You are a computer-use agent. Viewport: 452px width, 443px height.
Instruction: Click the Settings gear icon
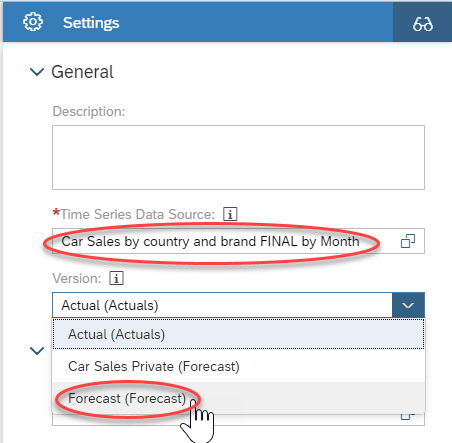(x=33, y=22)
